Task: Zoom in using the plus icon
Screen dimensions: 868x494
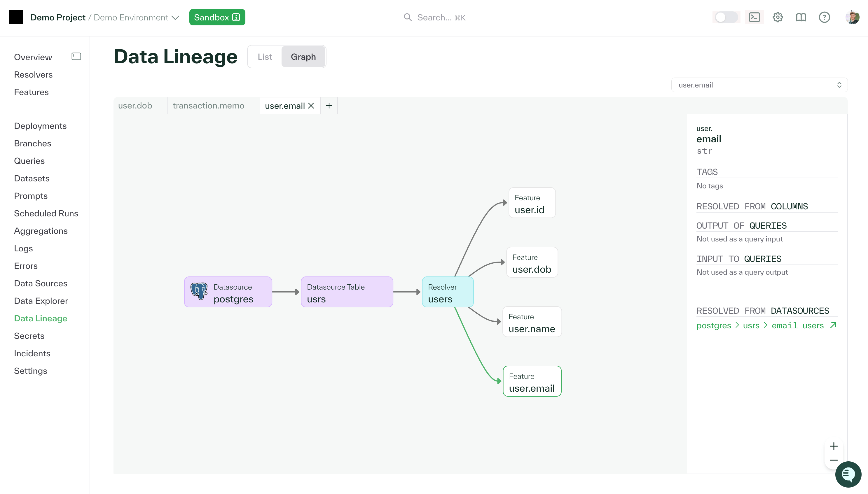Action: (x=834, y=446)
